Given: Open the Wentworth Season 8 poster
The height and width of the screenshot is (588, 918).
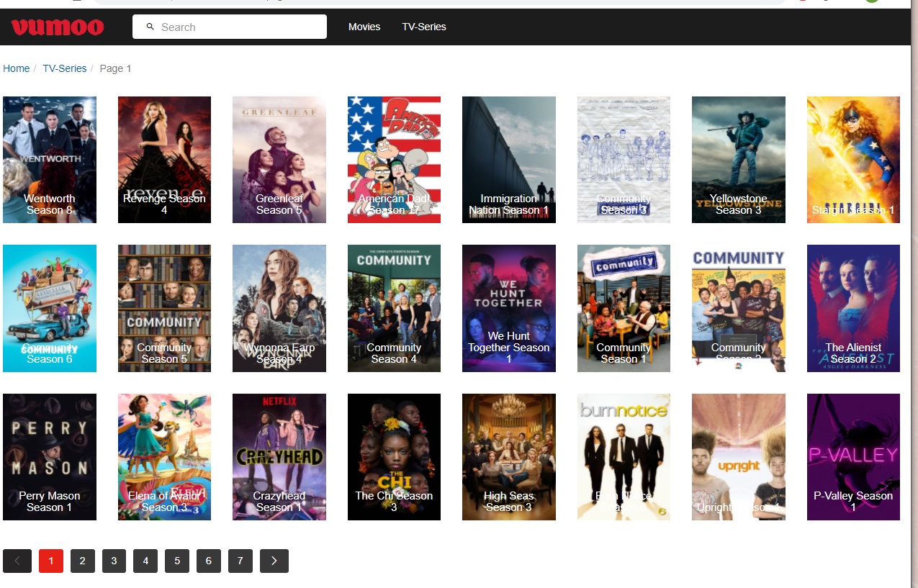Looking at the screenshot, I should click(50, 160).
